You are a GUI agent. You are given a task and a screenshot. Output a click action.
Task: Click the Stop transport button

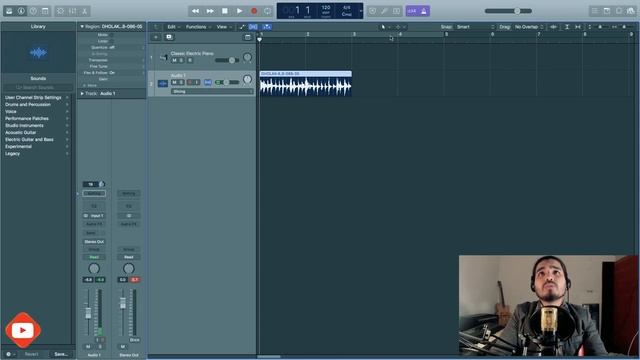tap(224, 11)
